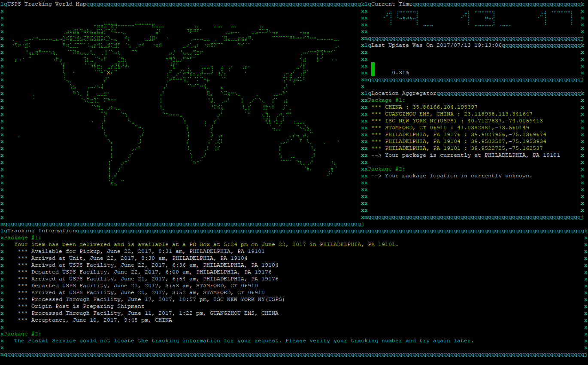Viewport: 588px width, 365px height.
Task: Select Departed USPS Facility, June 21, 3:53 am
Action: [x=138, y=286]
